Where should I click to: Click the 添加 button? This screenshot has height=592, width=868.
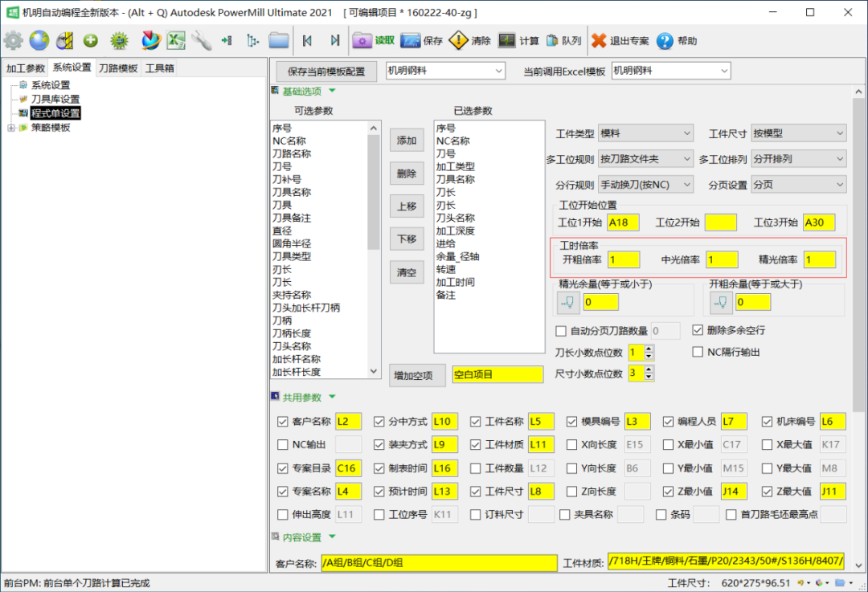(x=407, y=141)
